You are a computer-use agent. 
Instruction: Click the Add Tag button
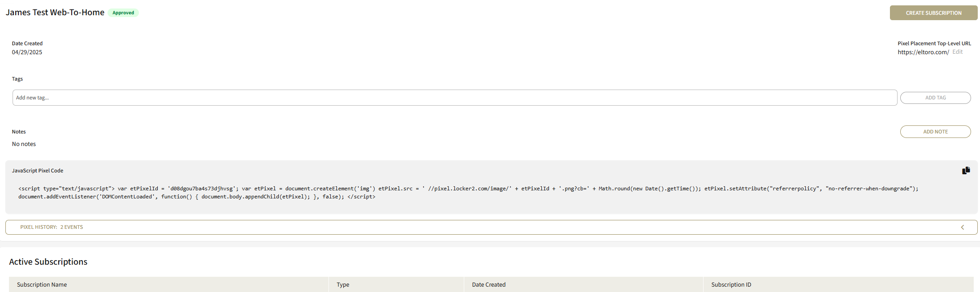coord(935,98)
